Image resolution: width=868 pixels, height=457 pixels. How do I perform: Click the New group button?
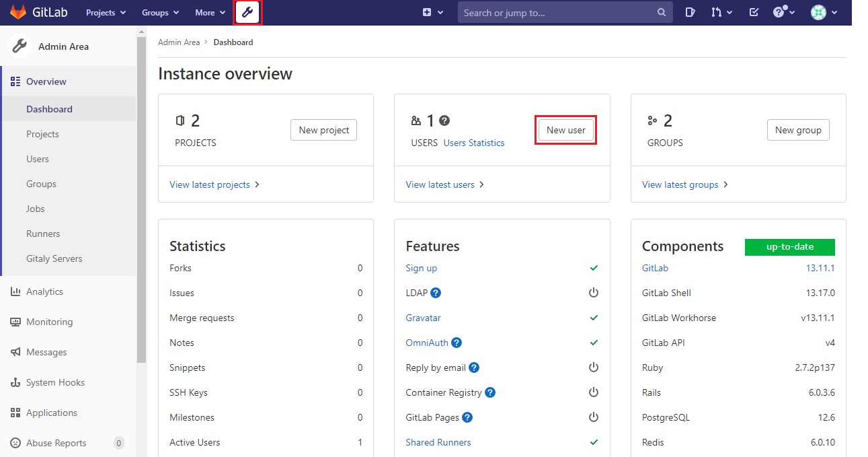(x=798, y=130)
